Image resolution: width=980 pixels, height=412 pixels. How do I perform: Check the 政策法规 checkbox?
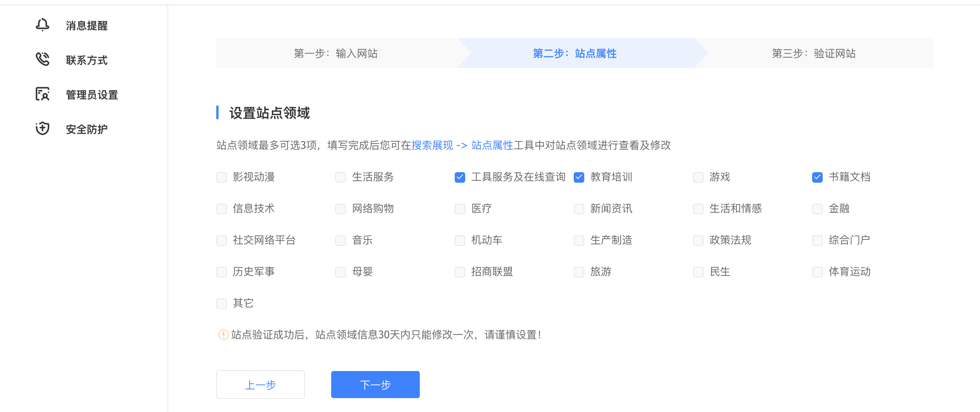coord(698,241)
